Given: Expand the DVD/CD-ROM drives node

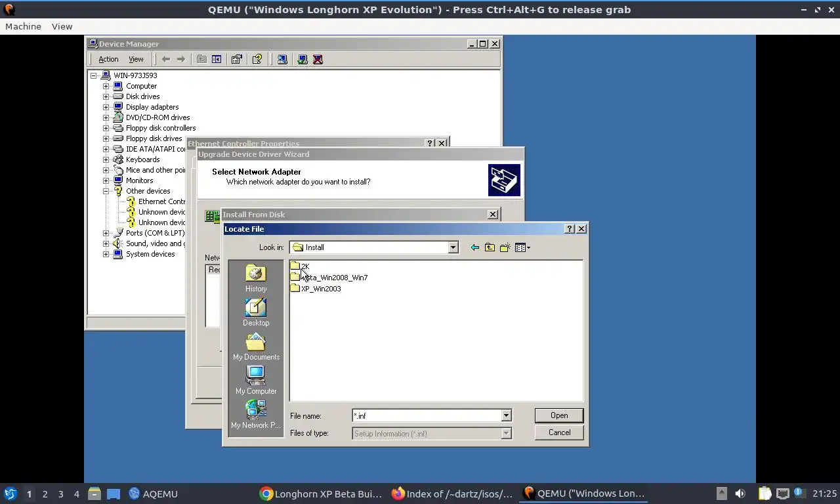Looking at the screenshot, I should pos(106,117).
